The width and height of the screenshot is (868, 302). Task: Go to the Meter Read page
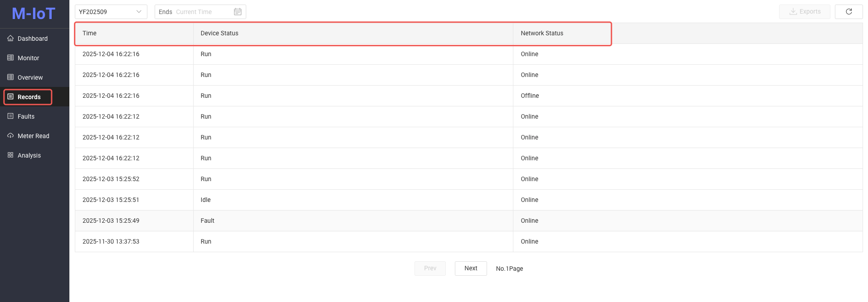coord(33,136)
